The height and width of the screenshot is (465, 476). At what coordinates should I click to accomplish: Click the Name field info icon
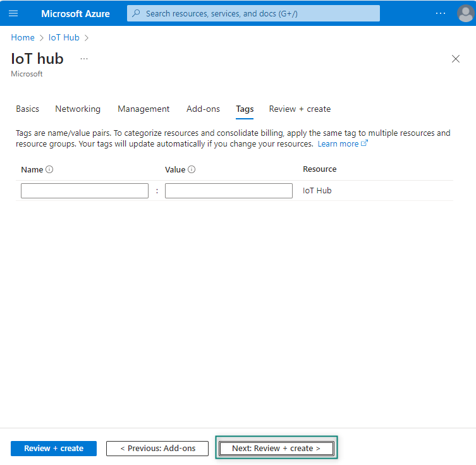[x=49, y=169]
